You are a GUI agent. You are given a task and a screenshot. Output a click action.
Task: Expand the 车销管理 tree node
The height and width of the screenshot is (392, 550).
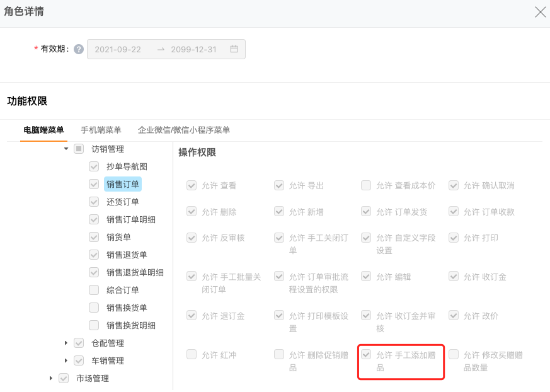tap(66, 360)
